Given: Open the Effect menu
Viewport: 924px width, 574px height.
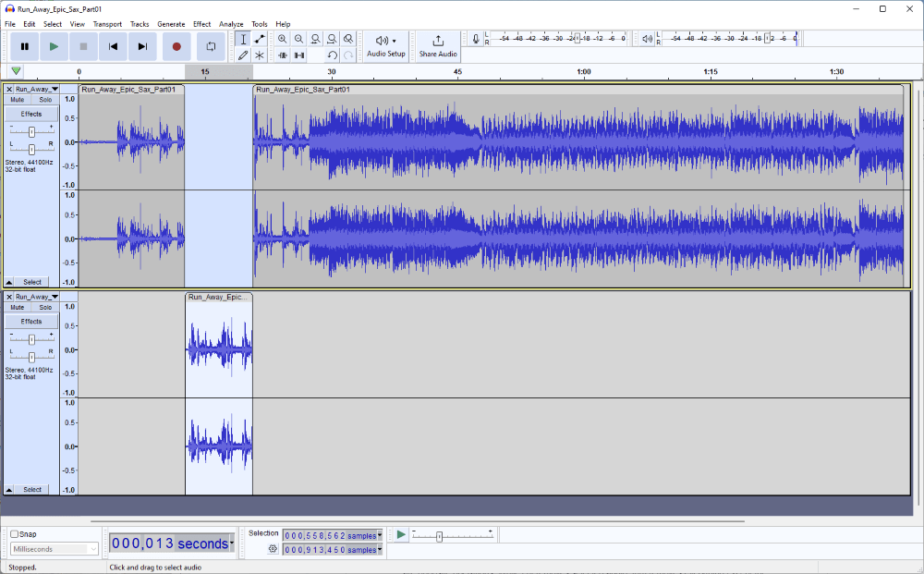Looking at the screenshot, I should coord(201,24).
